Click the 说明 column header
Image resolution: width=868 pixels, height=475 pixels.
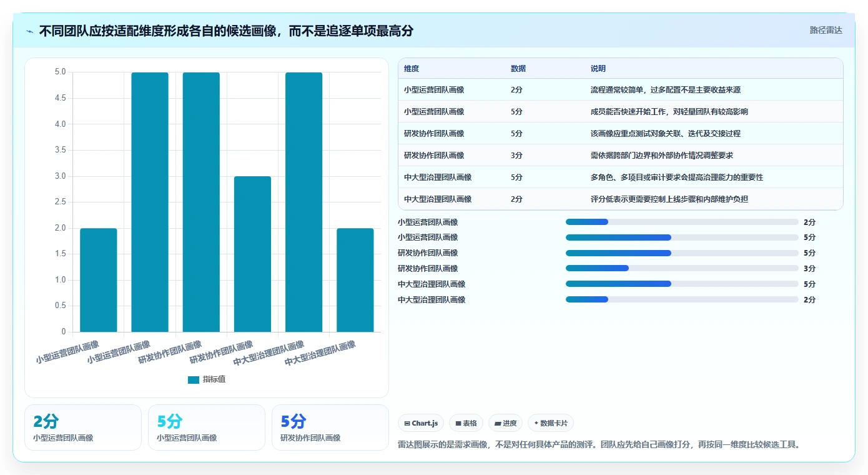[x=598, y=69]
